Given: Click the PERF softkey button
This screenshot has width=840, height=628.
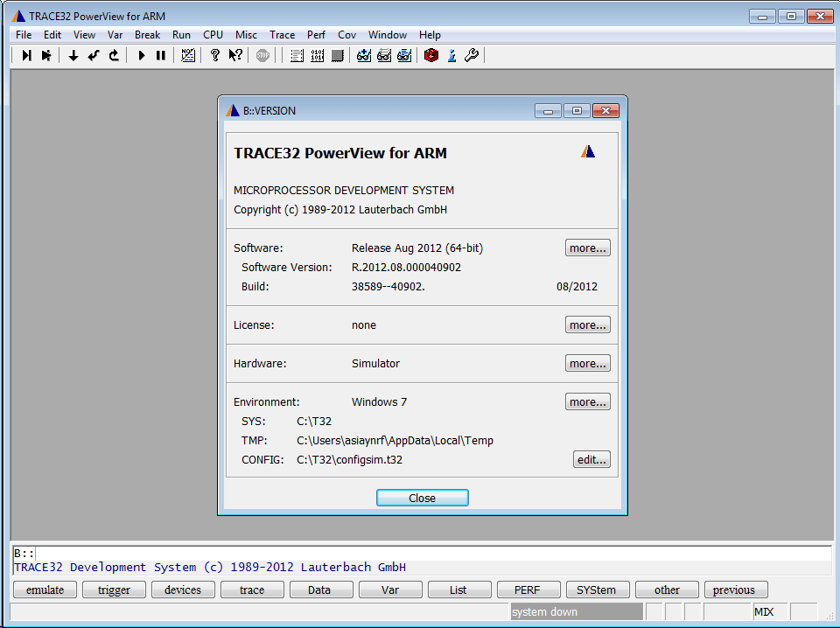Looking at the screenshot, I should click(x=528, y=590).
